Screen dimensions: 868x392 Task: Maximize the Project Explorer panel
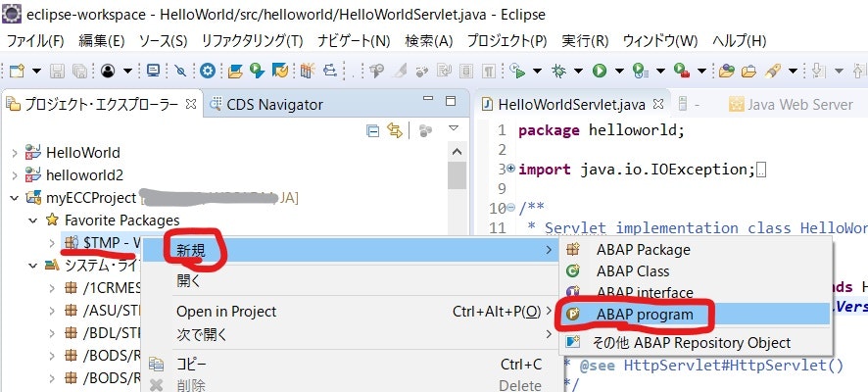(x=451, y=101)
